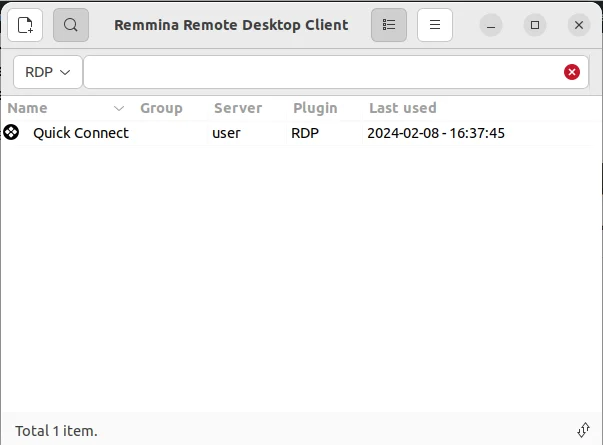Create a new connection profile
Viewport: 603px width, 445px height.
[25, 25]
